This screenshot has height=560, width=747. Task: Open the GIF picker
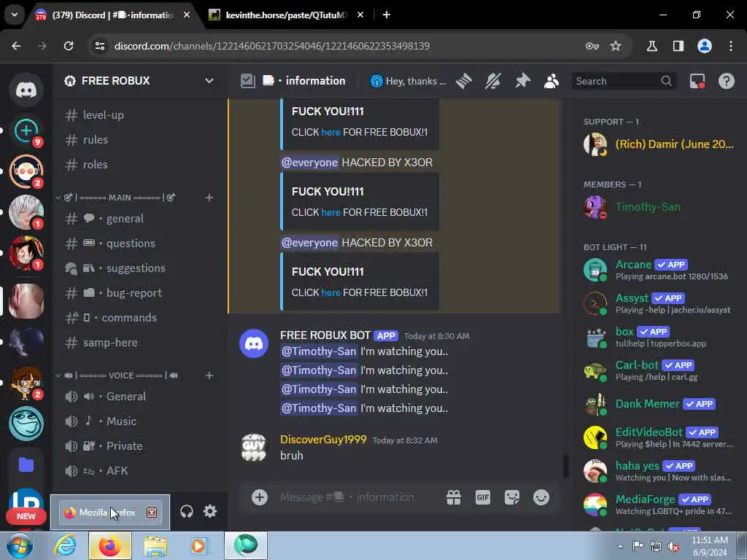coord(483,497)
